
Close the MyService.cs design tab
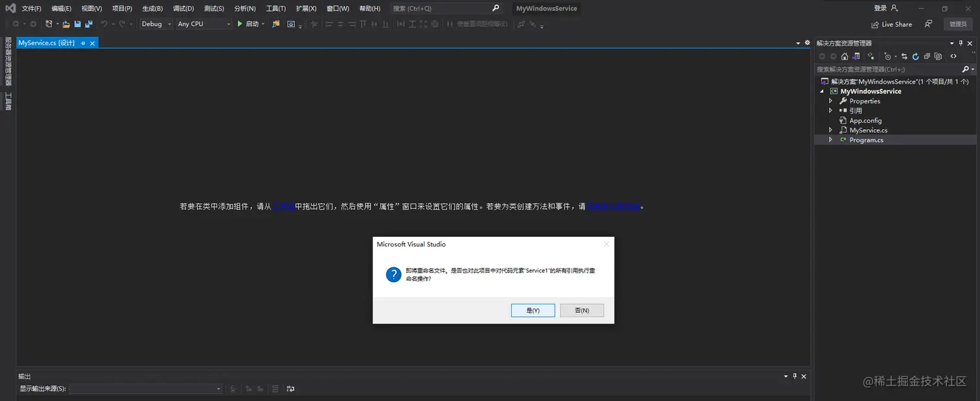point(93,43)
